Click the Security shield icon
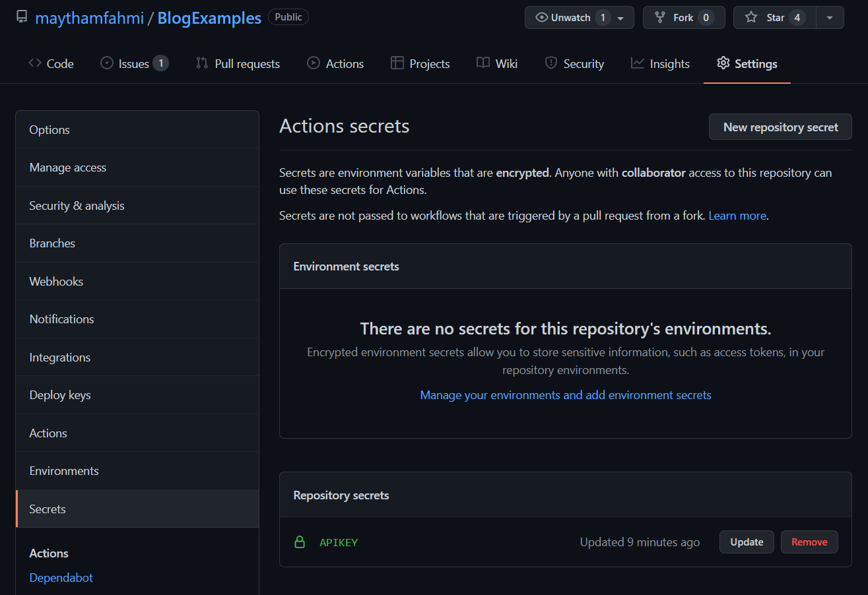The image size is (868, 595). [551, 63]
